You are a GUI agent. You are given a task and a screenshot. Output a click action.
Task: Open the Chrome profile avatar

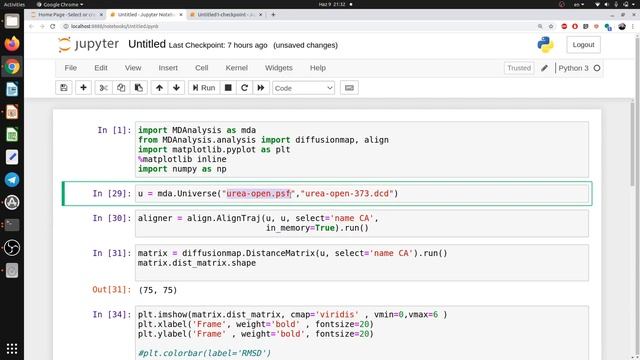pyautogui.click(x=622, y=26)
